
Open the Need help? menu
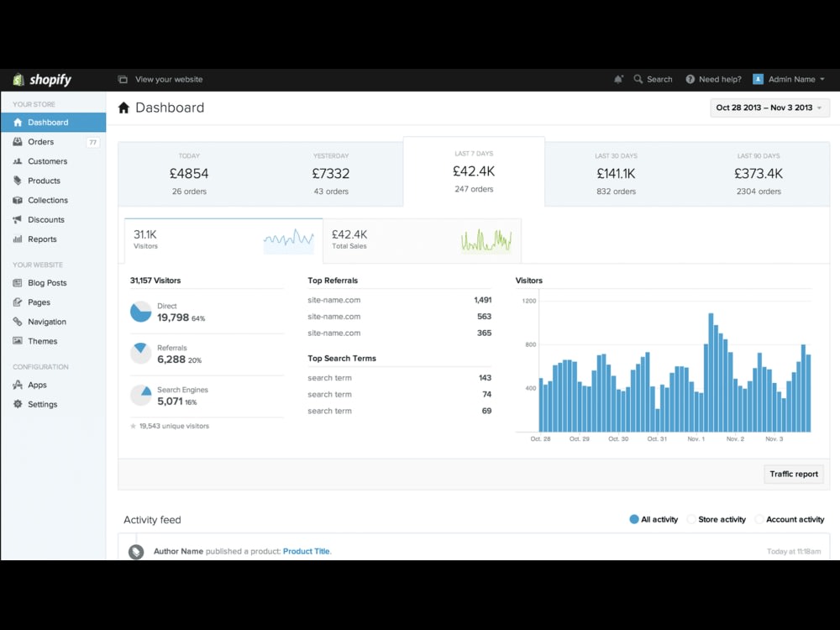[712, 79]
